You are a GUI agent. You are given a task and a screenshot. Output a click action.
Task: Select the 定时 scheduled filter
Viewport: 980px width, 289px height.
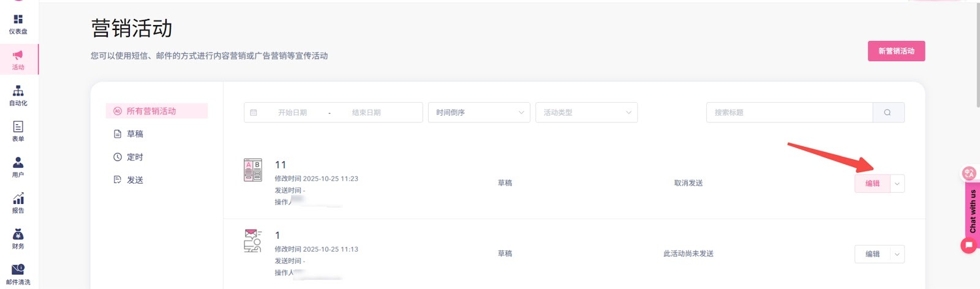click(135, 157)
